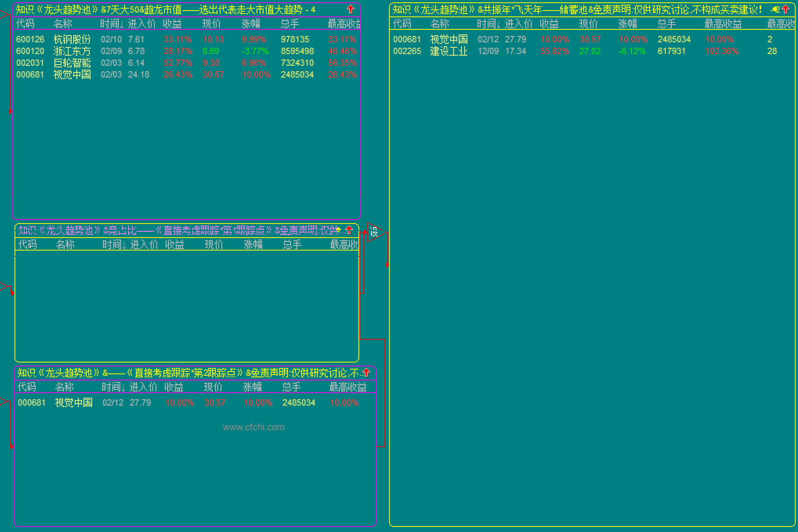The height and width of the screenshot is (532, 798).
Task: Click red up-arrow icon in 第1跟踪点 panel
Action: [x=349, y=230]
